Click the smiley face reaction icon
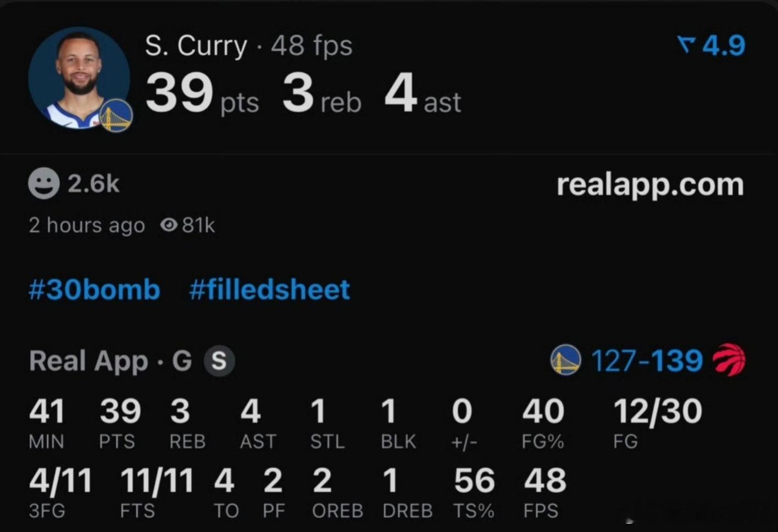This screenshot has width=778, height=532. (x=43, y=184)
